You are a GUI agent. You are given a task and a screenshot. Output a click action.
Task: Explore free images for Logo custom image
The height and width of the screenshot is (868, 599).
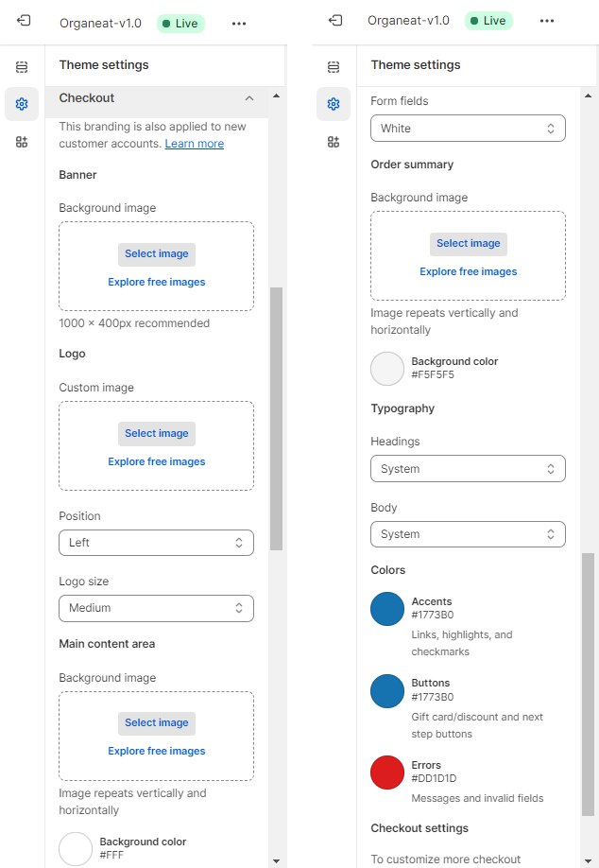pyautogui.click(x=157, y=461)
